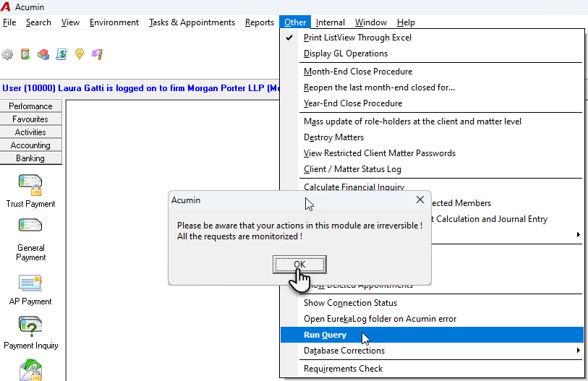Choose Year-End Close Procedure

point(432,103)
